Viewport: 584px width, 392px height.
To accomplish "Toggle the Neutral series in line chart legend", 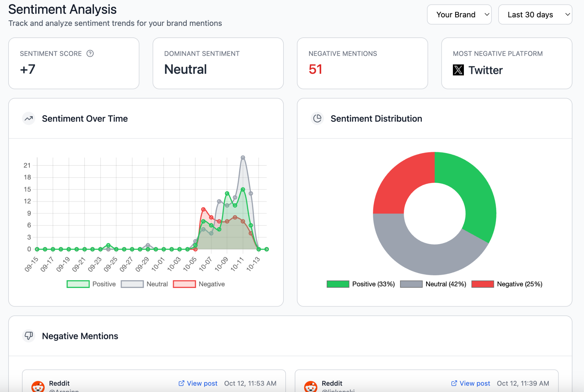I will [x=145, y=284].
